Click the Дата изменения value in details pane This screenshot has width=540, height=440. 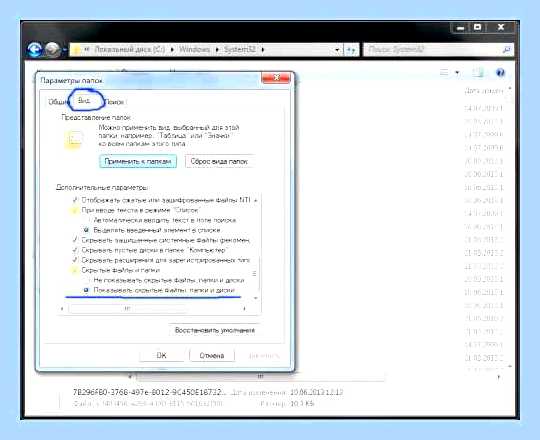pos(316,392)
